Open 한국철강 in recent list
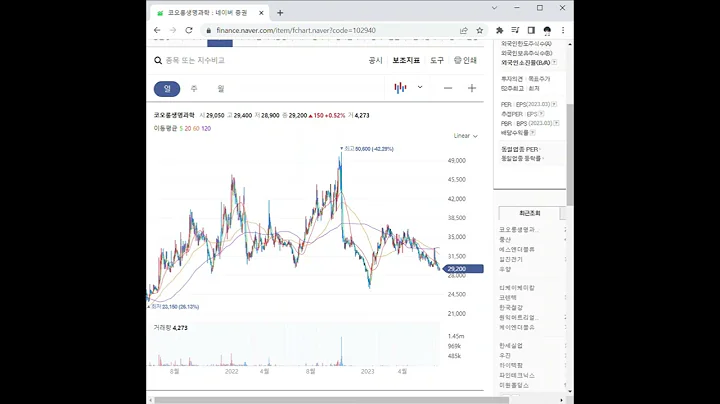 [x=511, y=308]
